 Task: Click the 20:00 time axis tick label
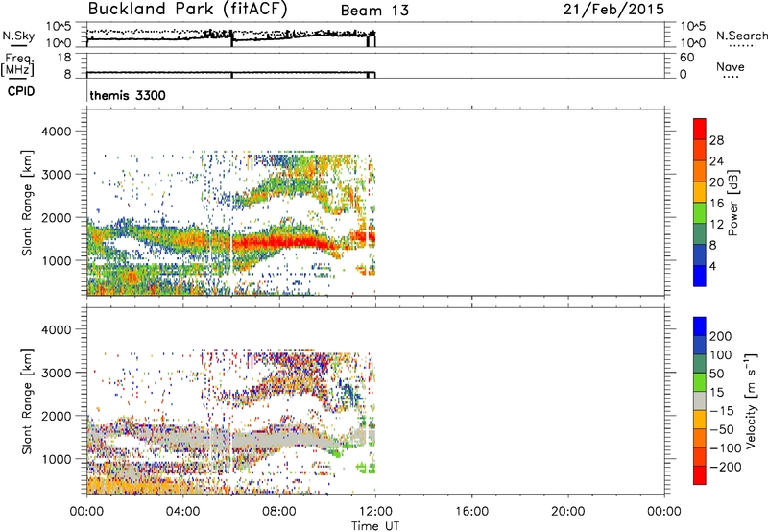coord(567,512)
